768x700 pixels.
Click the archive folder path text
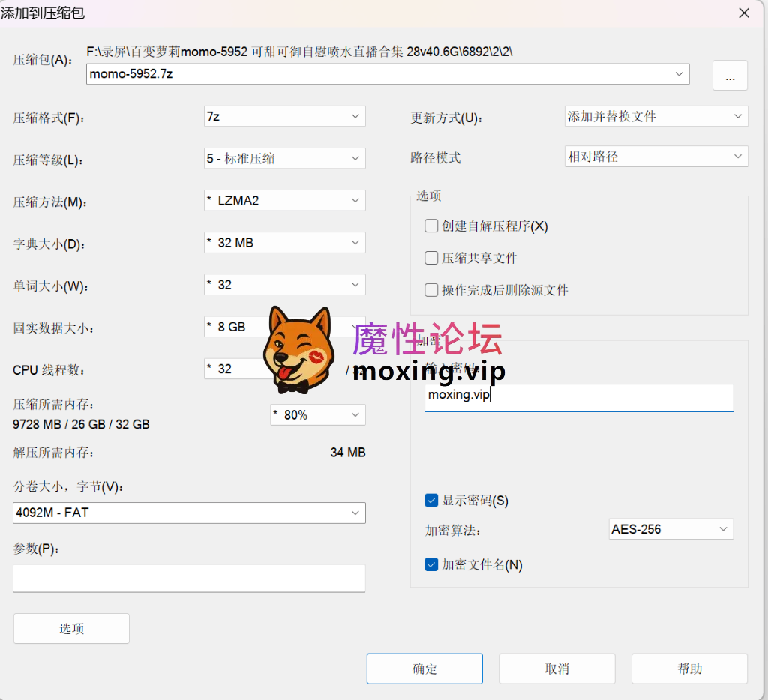point(299,52)
